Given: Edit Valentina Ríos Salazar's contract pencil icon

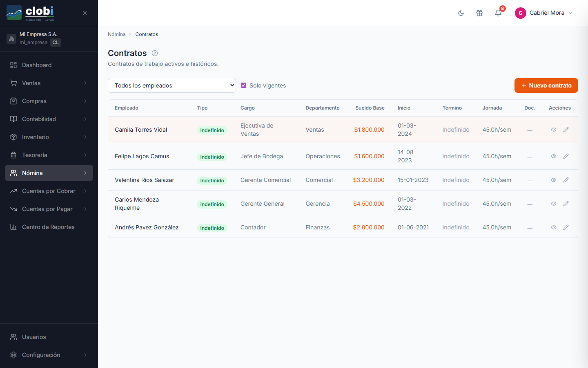Looking at the screenshot, I should (566, 180).
